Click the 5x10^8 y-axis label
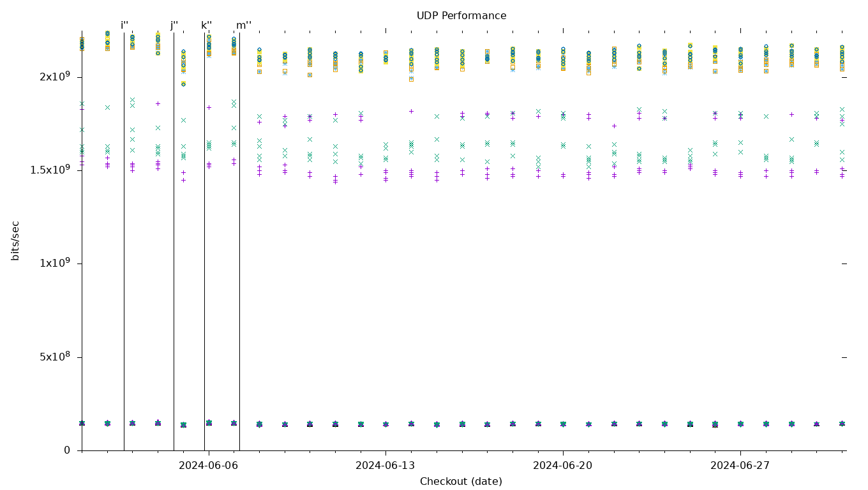 click(55, 357)
